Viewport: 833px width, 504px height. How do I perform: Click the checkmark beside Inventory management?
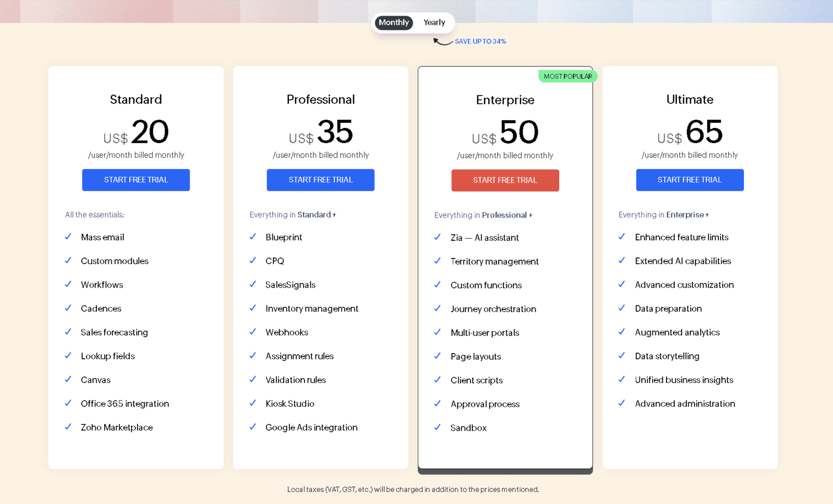[x=253, y=308]
